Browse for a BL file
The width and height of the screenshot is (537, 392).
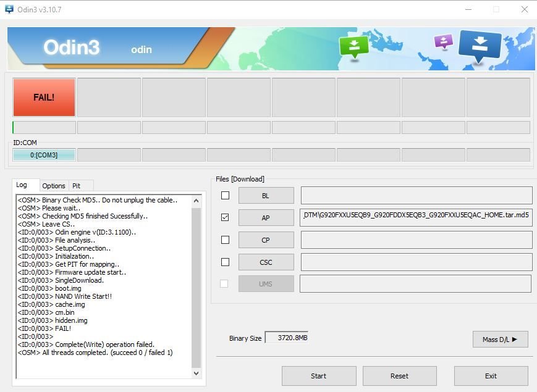click(266, 196)
